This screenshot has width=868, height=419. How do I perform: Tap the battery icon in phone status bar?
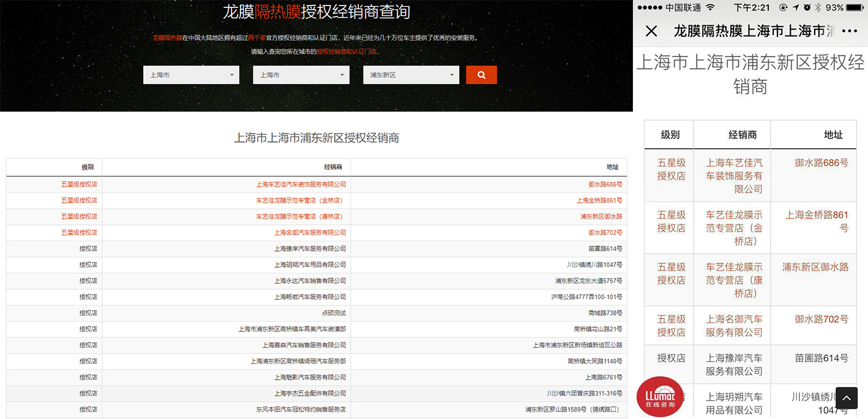click(x=856, y=7)
